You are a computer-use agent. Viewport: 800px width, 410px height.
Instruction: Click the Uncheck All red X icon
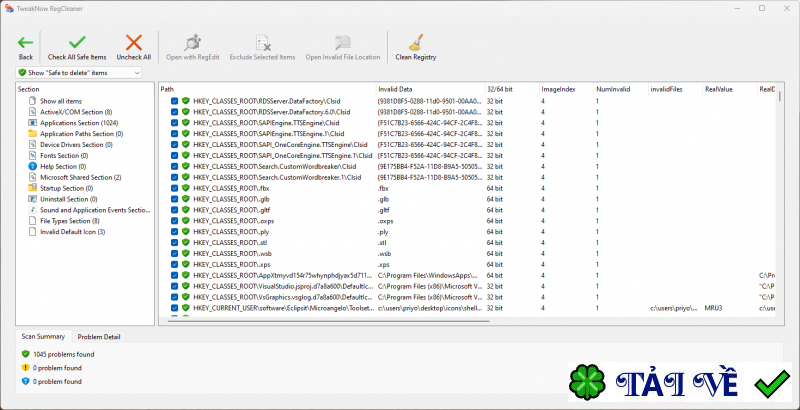click(x=134, y=42)
